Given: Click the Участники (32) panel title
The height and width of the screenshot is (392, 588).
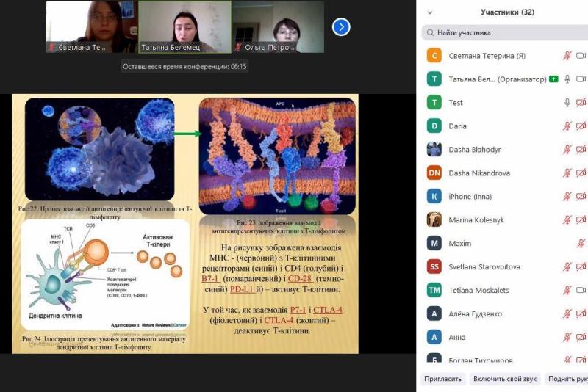Looking at the screenshot, I should point(507,12).
